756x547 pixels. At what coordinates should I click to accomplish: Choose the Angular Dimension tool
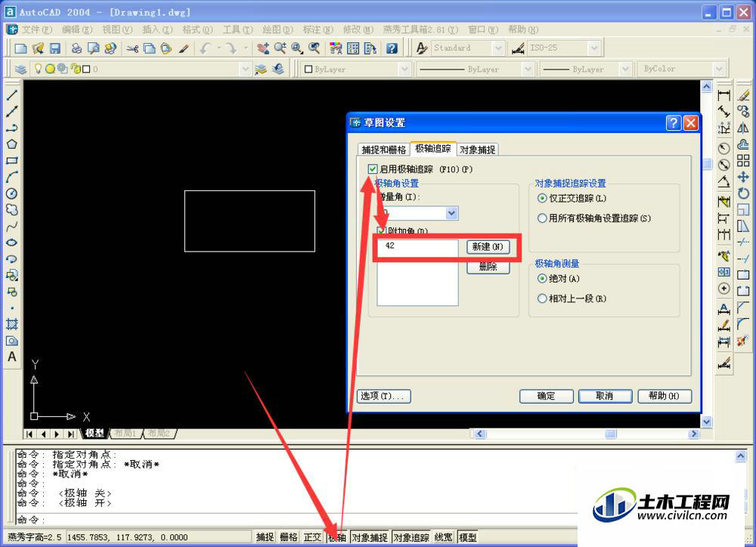[723, 181]
